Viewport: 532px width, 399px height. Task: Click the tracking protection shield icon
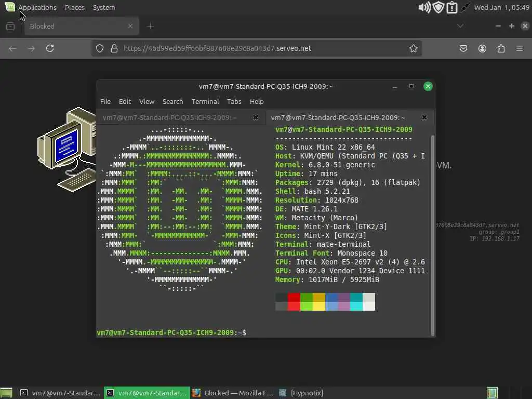[99, 48]
